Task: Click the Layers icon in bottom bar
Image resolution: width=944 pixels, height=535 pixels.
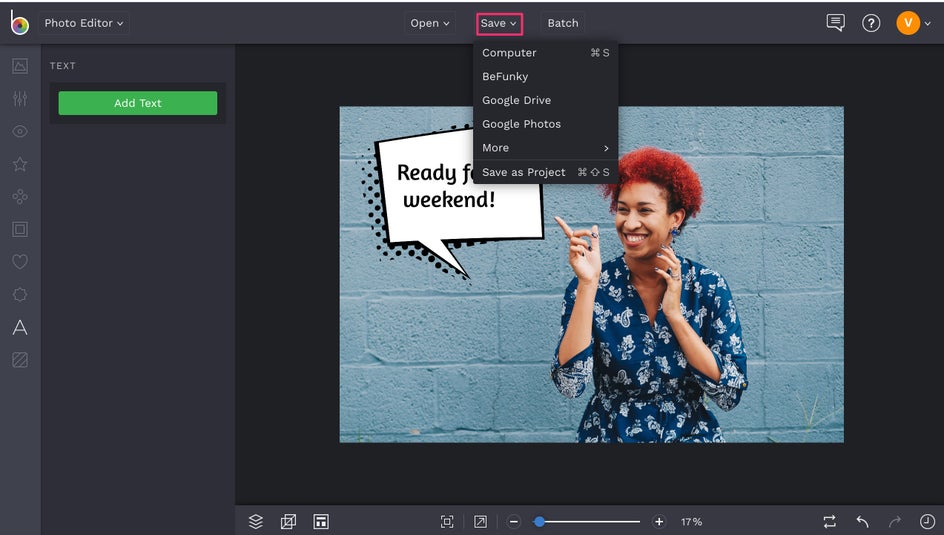Action: point(256,522)
